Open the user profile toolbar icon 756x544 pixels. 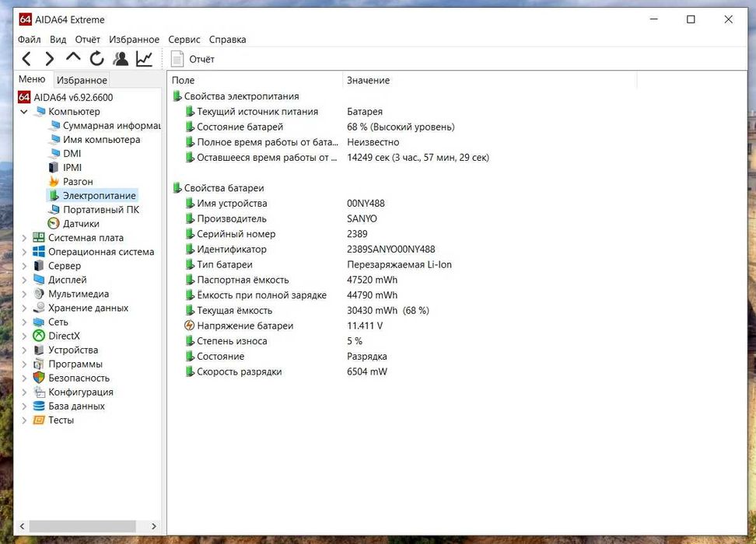tap(121, 59)
